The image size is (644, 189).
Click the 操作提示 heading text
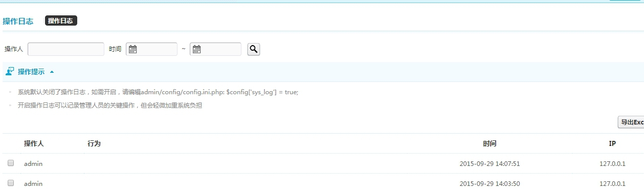(31, 72)
